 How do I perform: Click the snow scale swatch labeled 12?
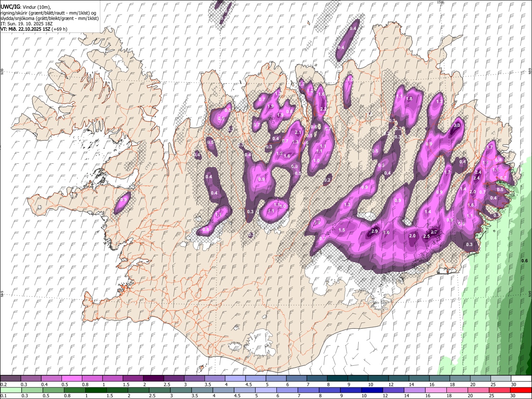pyautogui.click(x=399, y=378)
